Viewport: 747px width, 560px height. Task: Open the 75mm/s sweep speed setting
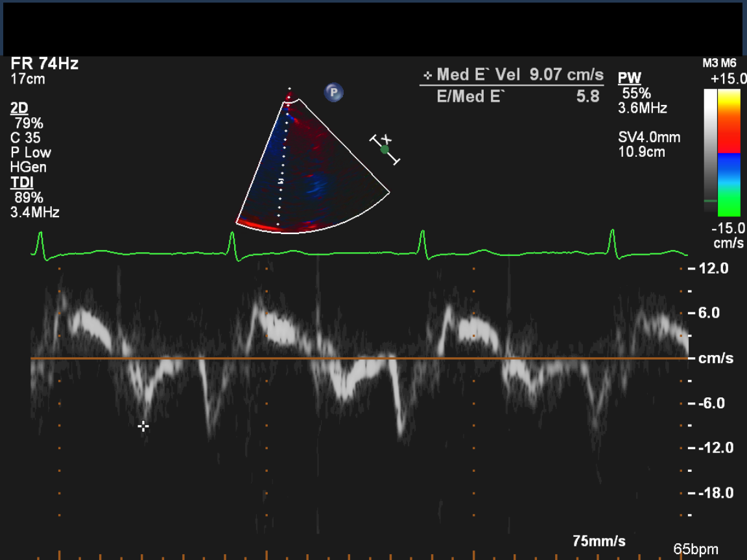pos(599,541)
